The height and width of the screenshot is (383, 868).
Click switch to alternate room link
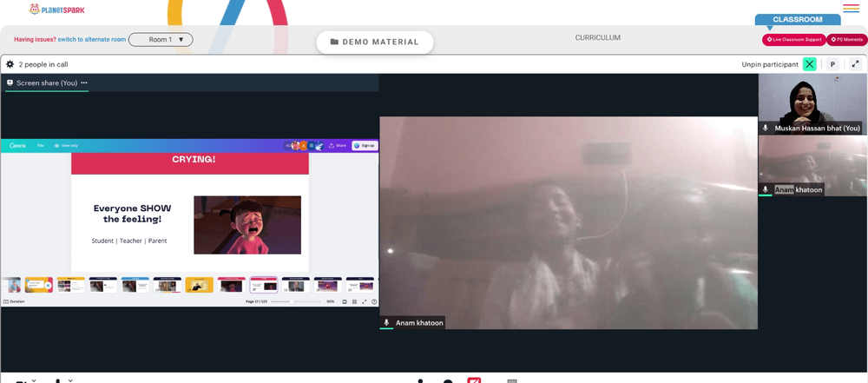(x=92, y=39)
